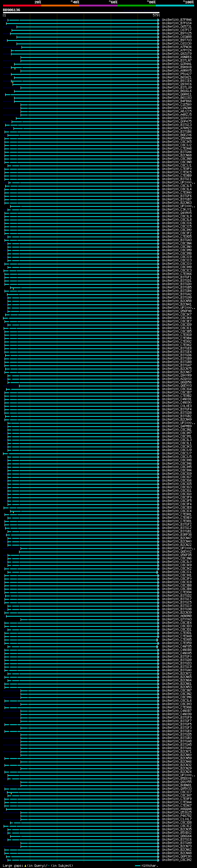View the UniRef100_A7RMZ3 subject
Image resolution: width=197 pixels, height=868 pixels.
[x=177, y=128]
